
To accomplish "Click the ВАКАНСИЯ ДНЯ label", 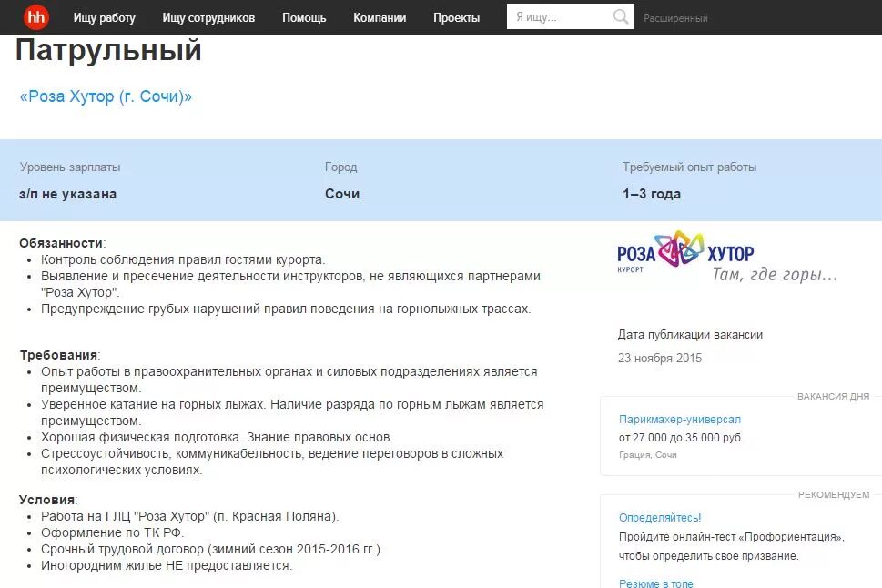I will point(833,396).
